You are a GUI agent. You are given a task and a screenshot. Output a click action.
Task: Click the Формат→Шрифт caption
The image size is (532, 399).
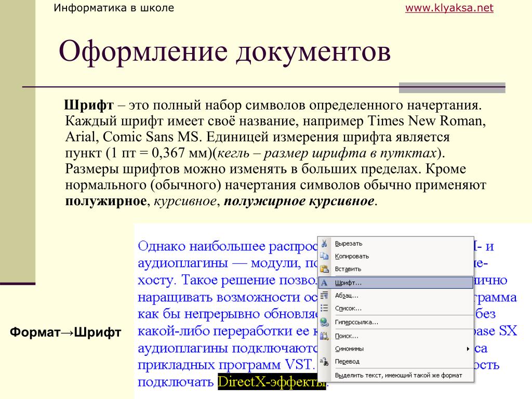point(65,332)
